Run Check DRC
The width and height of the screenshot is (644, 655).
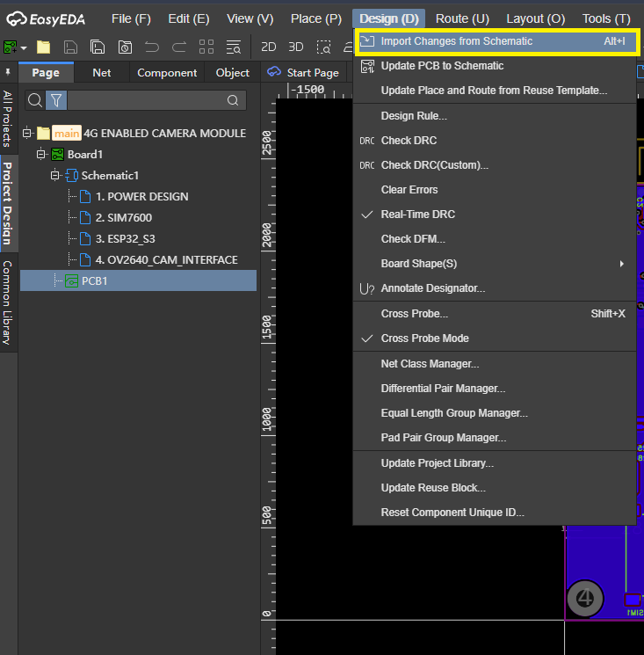(x=494, y=141)
